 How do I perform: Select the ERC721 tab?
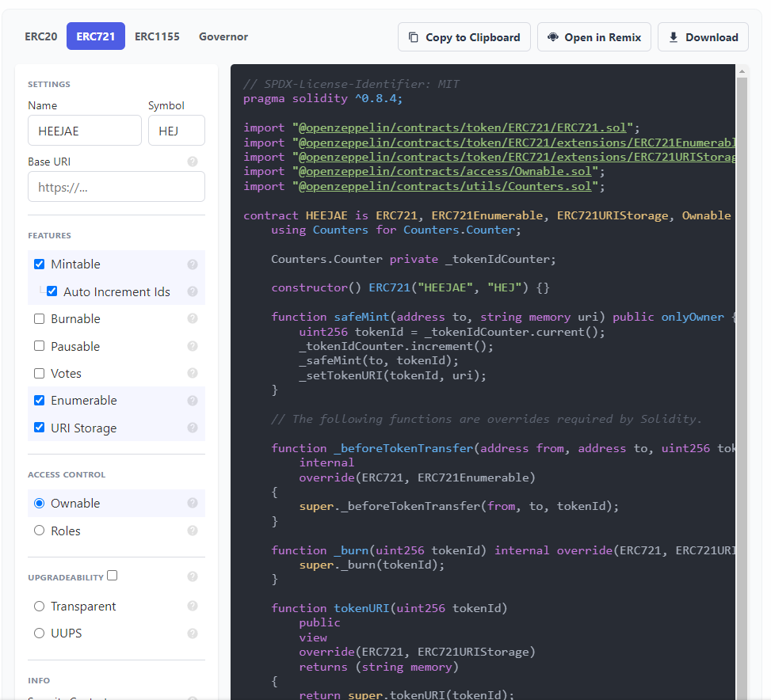96,36
